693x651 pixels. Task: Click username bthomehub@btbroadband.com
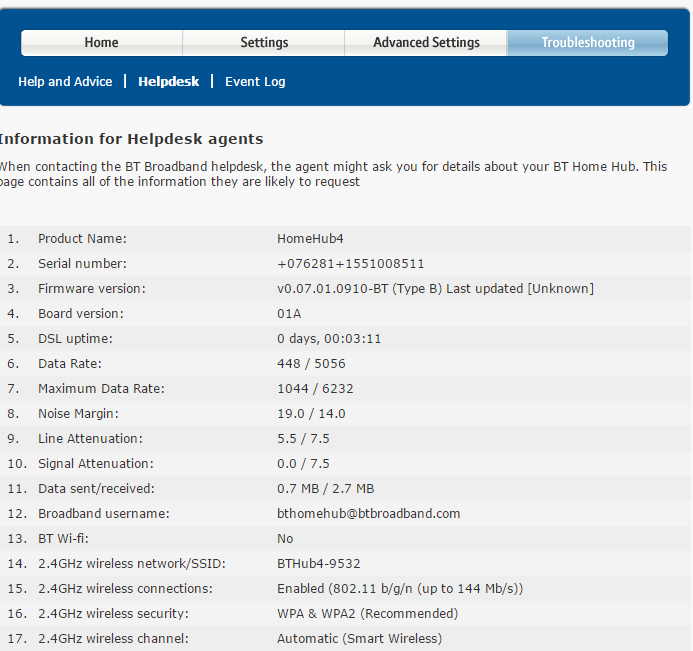(369, 514)
